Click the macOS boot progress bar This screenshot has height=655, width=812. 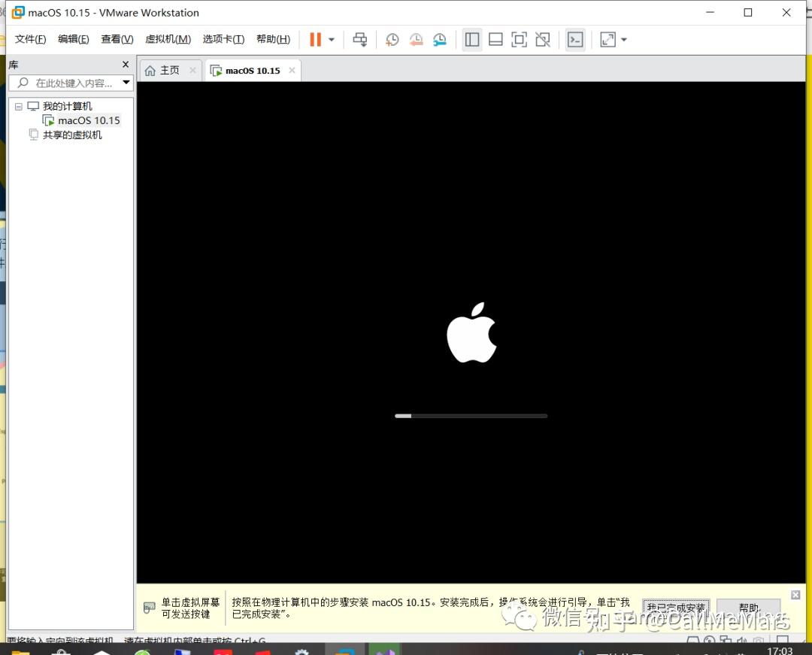point(471,416)
